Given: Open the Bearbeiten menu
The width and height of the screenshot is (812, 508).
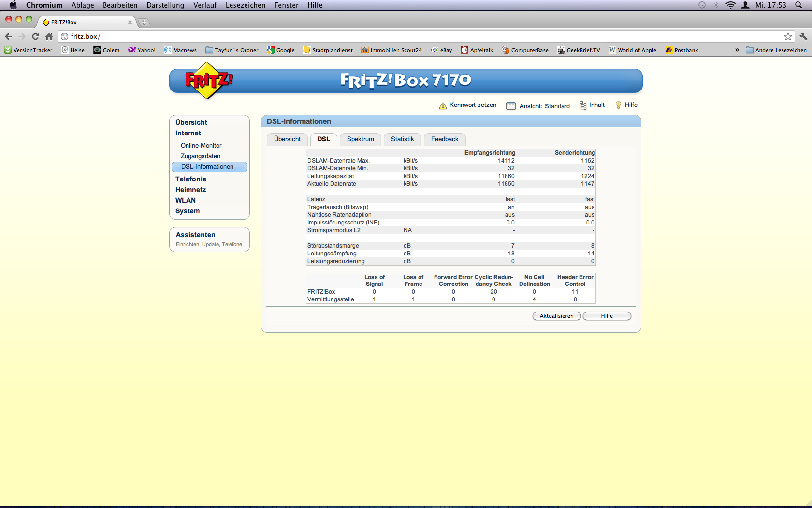Looking at the screenshot, I should 120,5.
